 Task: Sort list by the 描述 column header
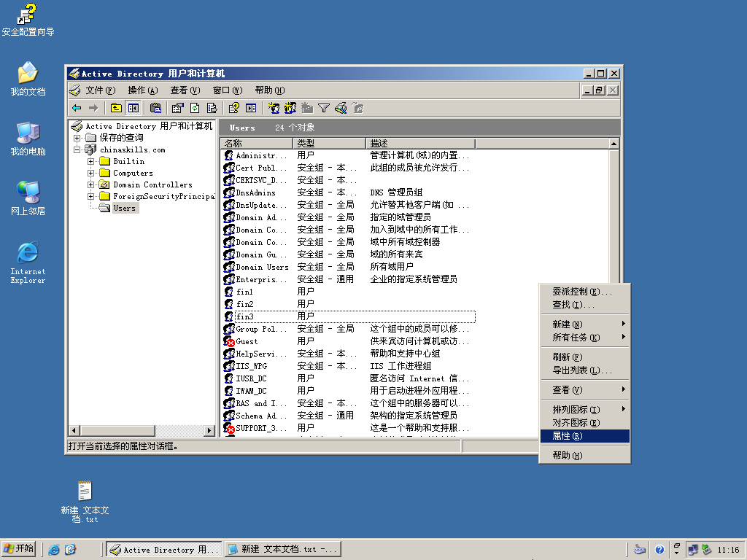click(421, 144)
